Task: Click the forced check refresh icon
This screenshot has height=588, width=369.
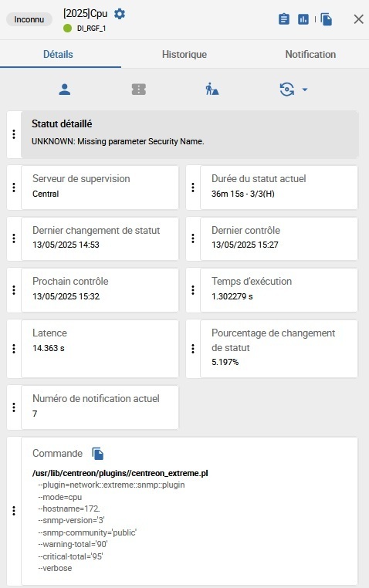Action: [x=287, y=90]
